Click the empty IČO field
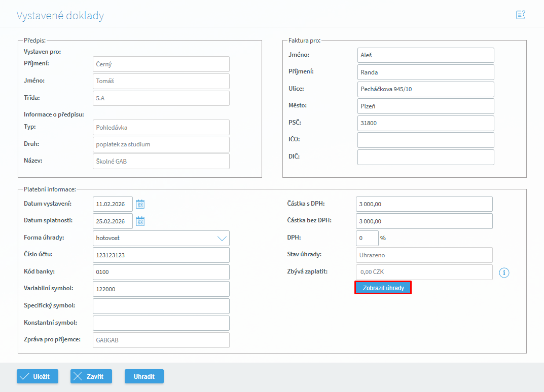This screenshot has height=392, width=544. point(425,140)
